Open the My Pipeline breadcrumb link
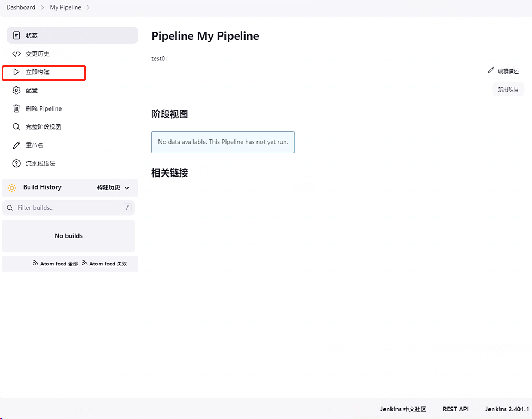The image size is (532, 419). tap(65, 8)
